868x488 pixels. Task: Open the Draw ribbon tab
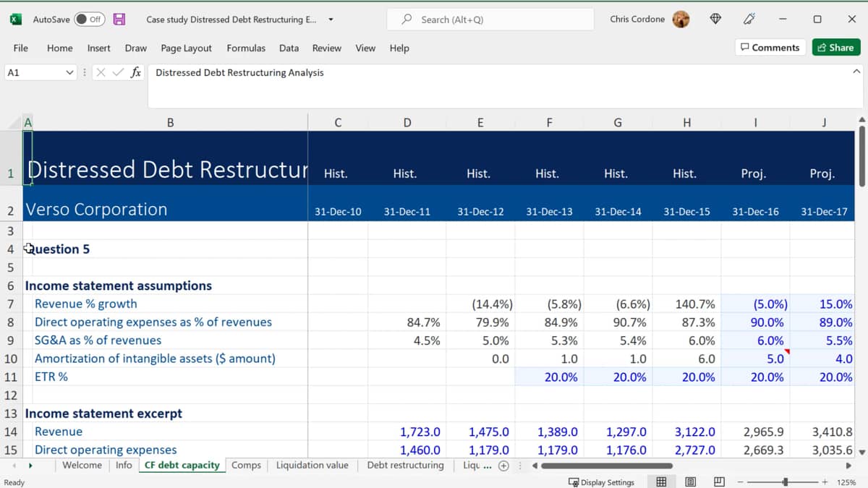pyautogui.click(x=135, y=48)
